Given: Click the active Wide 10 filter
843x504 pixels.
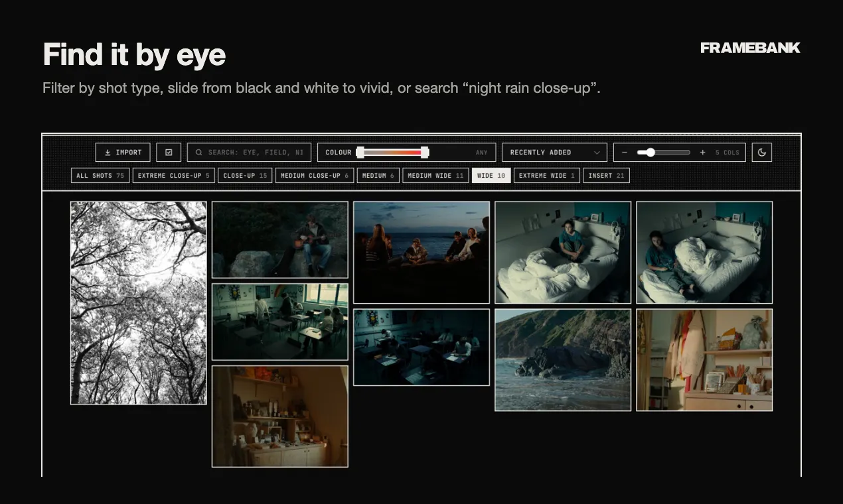Looking at the screenshot, I should click(x=491, y=176).
